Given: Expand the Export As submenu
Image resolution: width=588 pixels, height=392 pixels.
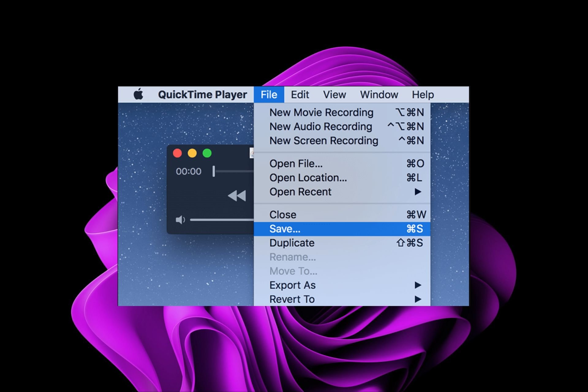Looking at the screenshot, I should (x=342, y=285).
